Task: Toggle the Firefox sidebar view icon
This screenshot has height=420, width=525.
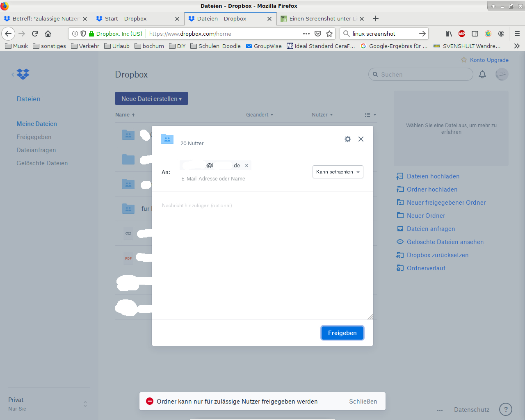Action: [x=475, y=34]
